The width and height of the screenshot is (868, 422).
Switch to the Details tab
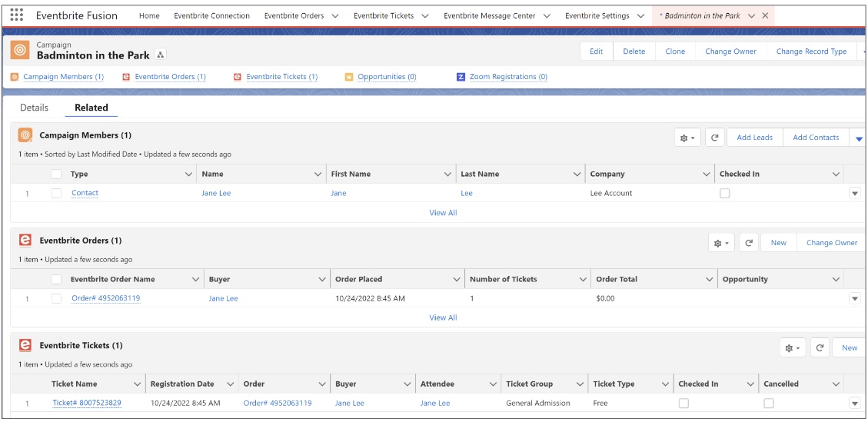[x=34, y=108]
